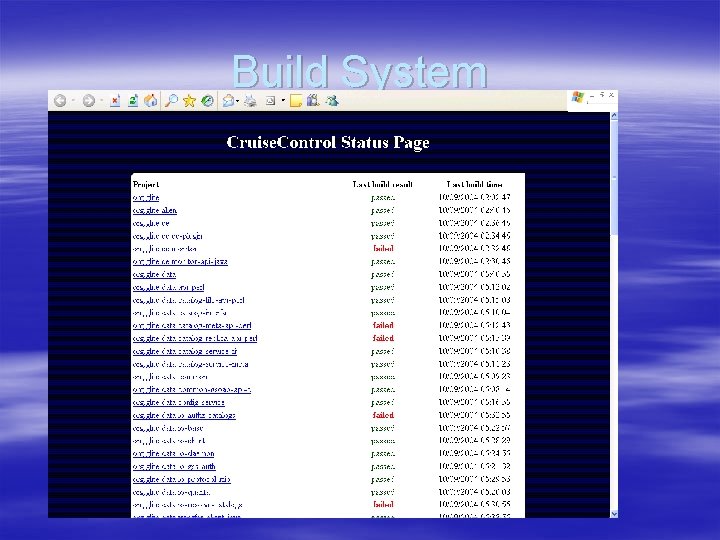Click the "Last build result" column header

click(382, 184)
